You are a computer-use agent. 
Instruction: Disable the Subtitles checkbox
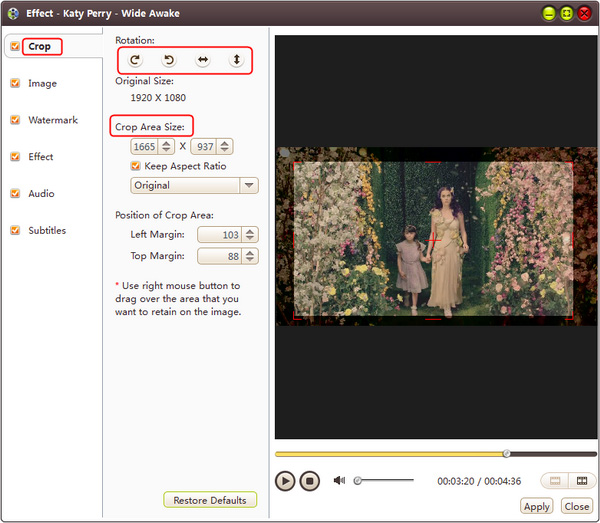(x=15, y=230)
